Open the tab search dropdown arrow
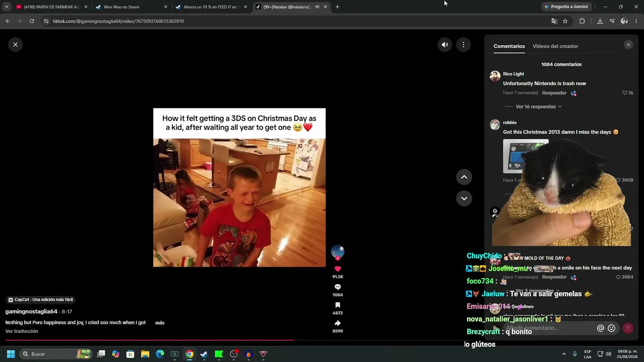644x362 pixels. [x=6, y=7]
